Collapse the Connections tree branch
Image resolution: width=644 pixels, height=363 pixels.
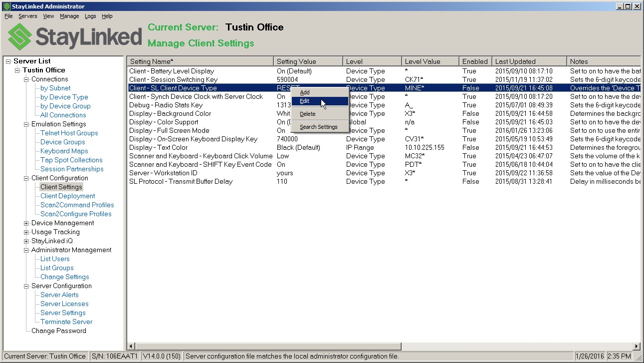point(26,79)
